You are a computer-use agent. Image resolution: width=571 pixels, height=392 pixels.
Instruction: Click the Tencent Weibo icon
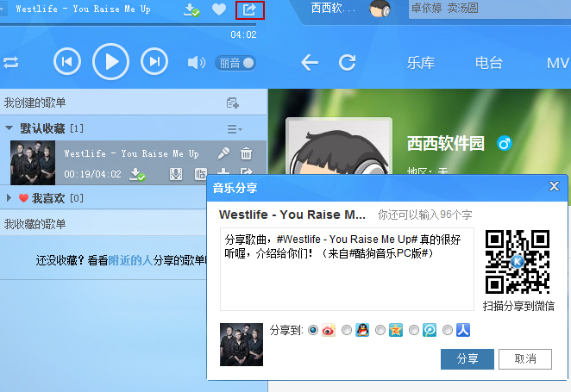pos(430,330)
